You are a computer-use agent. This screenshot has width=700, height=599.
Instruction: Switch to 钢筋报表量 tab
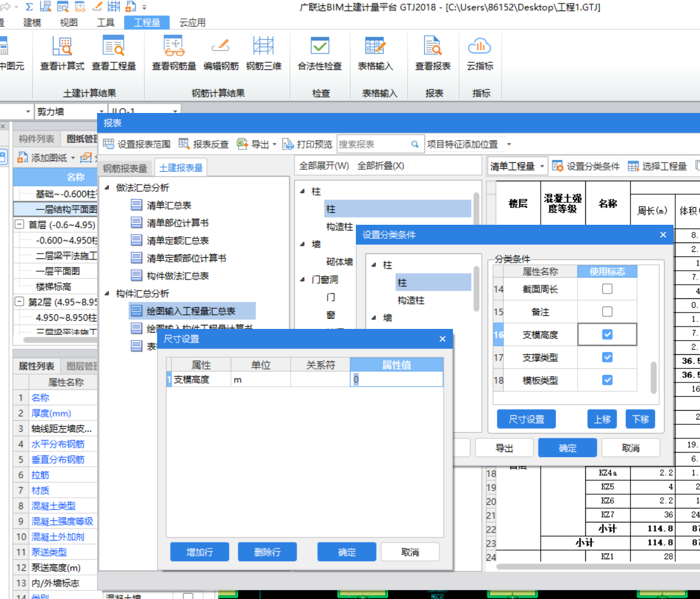click(x=125, y=168)
